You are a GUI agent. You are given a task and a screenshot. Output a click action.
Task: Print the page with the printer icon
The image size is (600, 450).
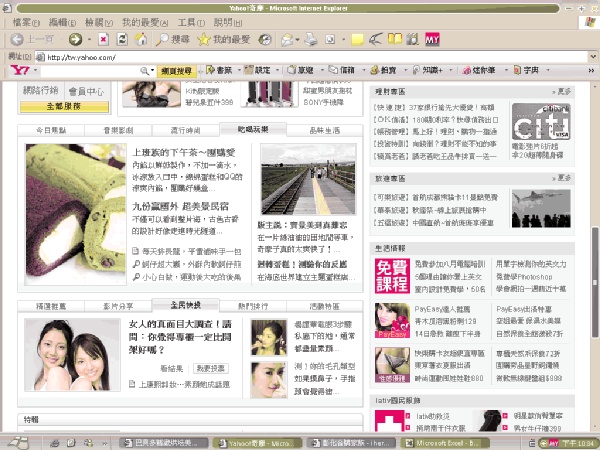click(311, 39)
